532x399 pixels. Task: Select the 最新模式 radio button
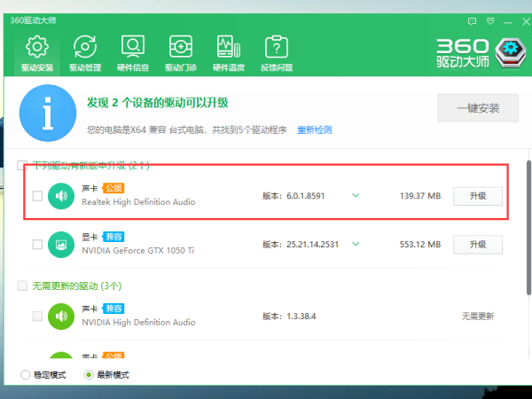click(89, 375)
